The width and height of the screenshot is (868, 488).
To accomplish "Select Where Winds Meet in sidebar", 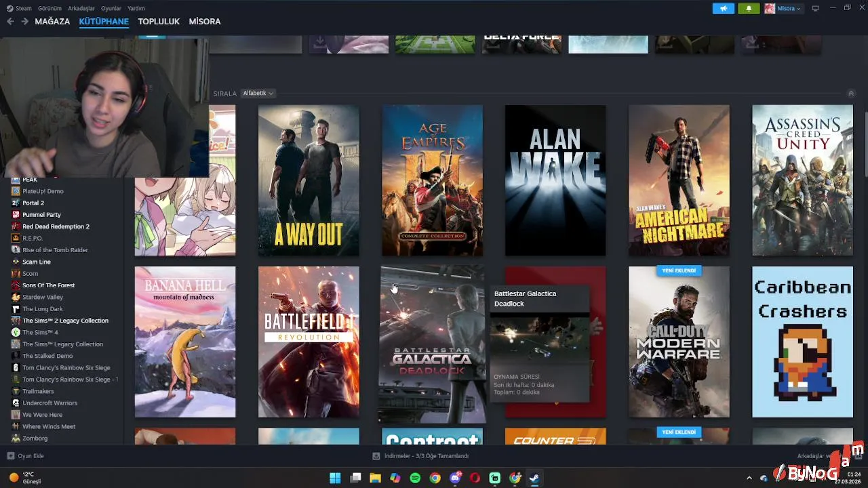I will pos(49,426).
